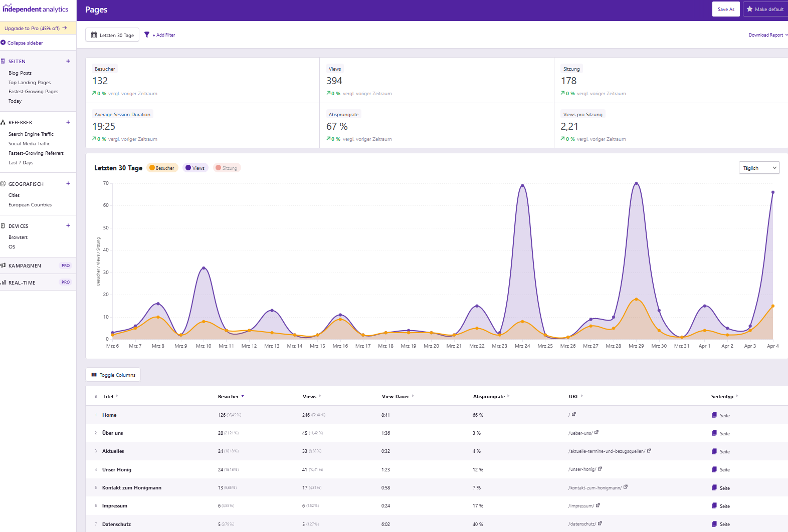
Task: Open Home URL external link icon
Action: (x=574, y=414)
